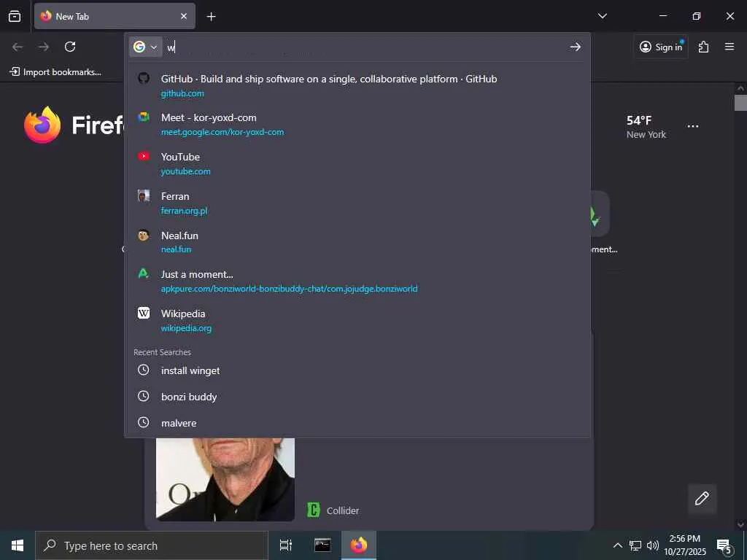
Task: Expand the Google search engine dropdown
Action: [146, 47]
